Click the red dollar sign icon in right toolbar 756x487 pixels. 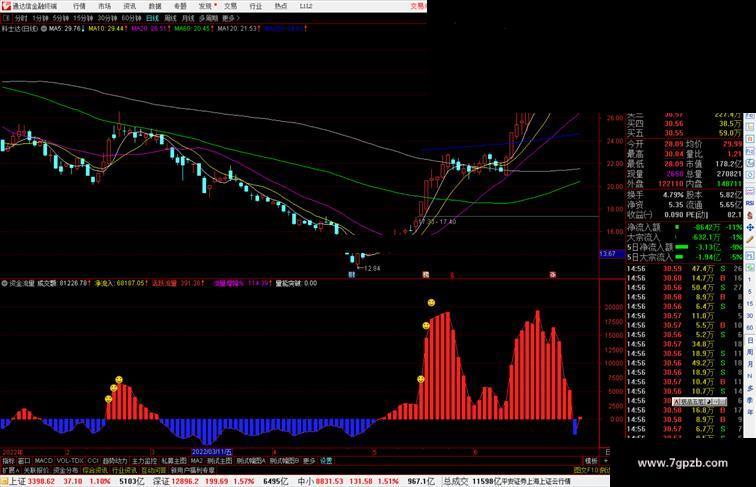click(x=750, y=215)
